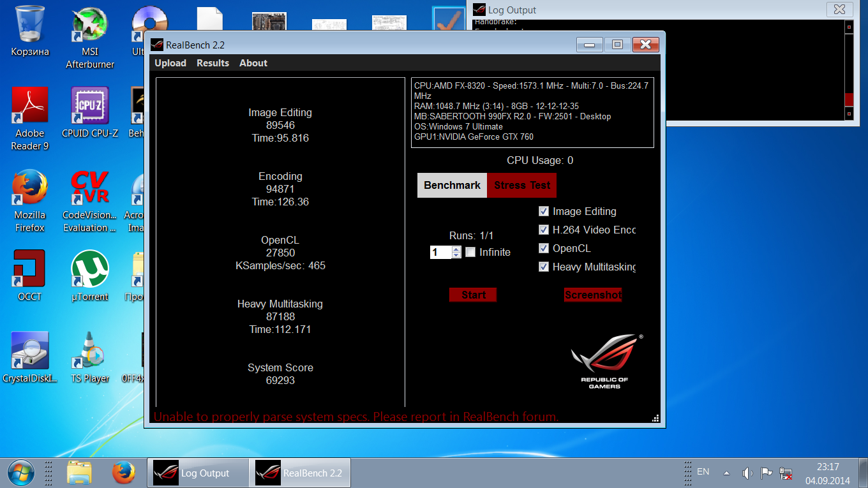
Task: Click the GPU1:NVIDIA GeForce GTX 760 line
Action: point(474,137)
